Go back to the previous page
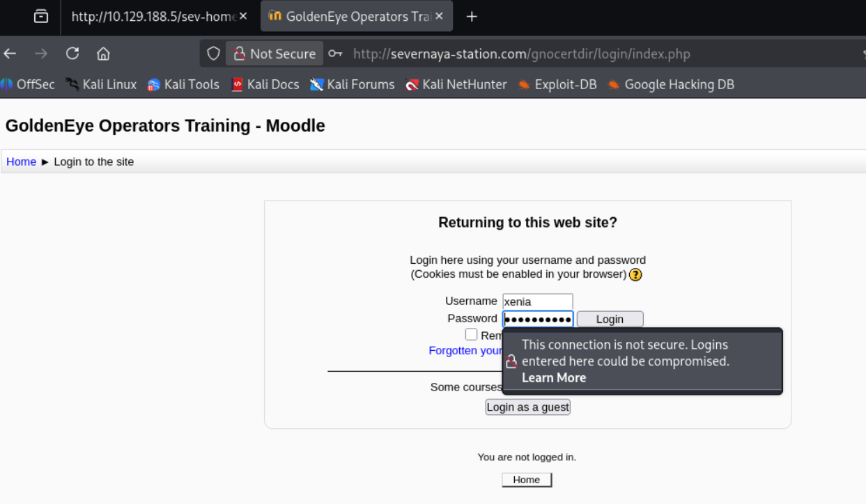This screenshot has height=504, width=866. 10,54
